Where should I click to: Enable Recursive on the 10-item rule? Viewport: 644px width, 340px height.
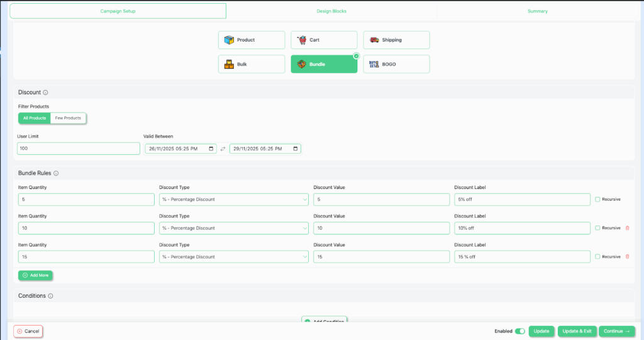point(597,228)
